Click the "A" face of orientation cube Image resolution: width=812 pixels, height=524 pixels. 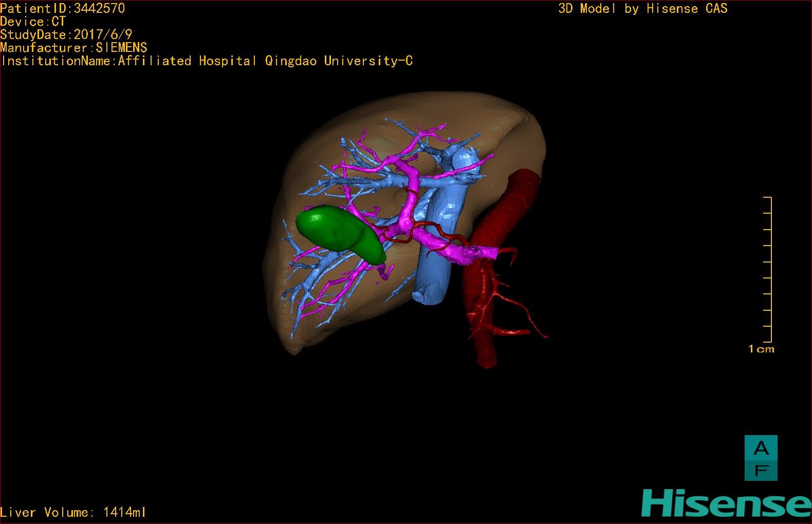click(x=761, y=449)
